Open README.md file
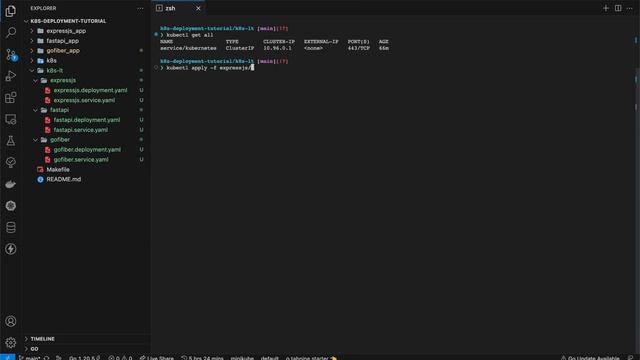The width and height of the screenshot is (640, 360). (x=64, y=179)
